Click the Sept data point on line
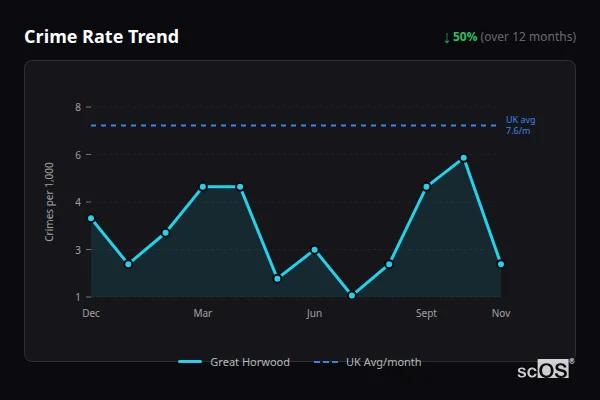The height and width of the screenshot is (400, 600). (x=427, y=187)
